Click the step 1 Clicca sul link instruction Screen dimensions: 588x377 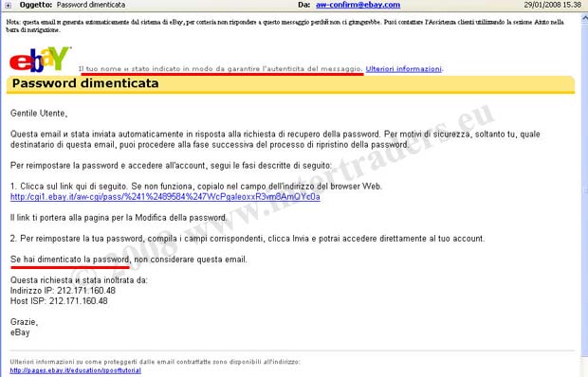click(x=196, y=187)
